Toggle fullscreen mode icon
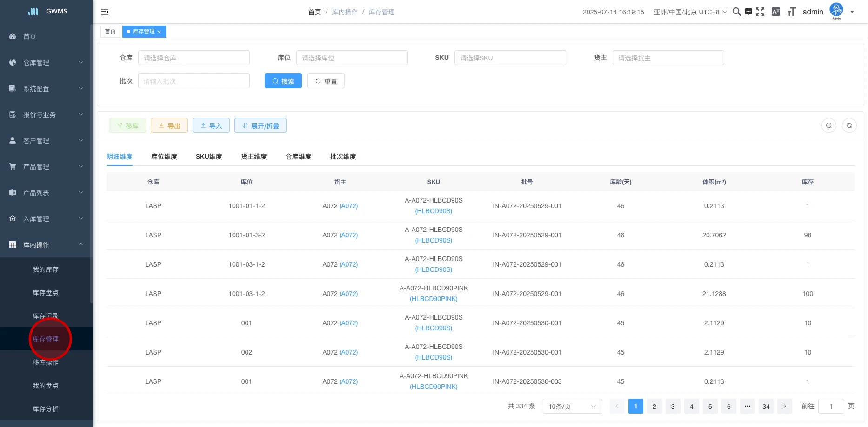Image resolution: width=868 pixels, height=427 pixels. point(760,12)
